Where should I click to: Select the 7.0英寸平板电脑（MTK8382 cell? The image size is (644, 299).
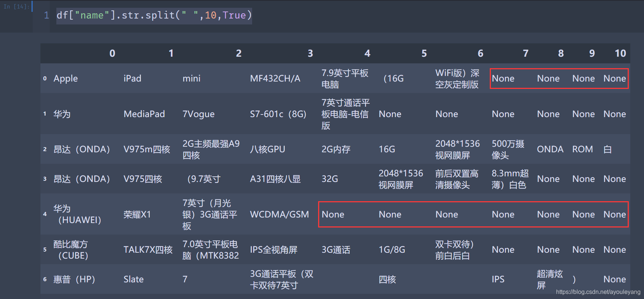(211, 250)
